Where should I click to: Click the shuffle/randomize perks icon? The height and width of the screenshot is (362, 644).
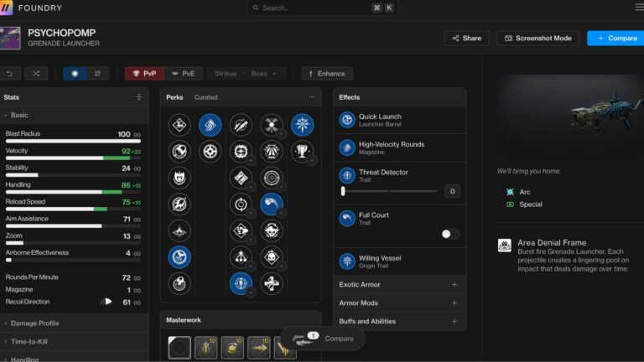pyautogui.click(x=36, y=74)
